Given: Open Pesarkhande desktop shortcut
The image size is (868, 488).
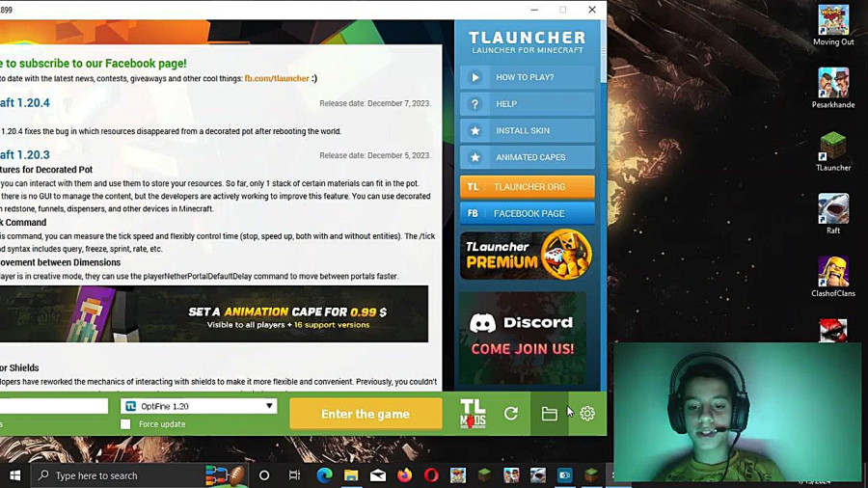Looking at the screenshot, I should click(833, 88).
